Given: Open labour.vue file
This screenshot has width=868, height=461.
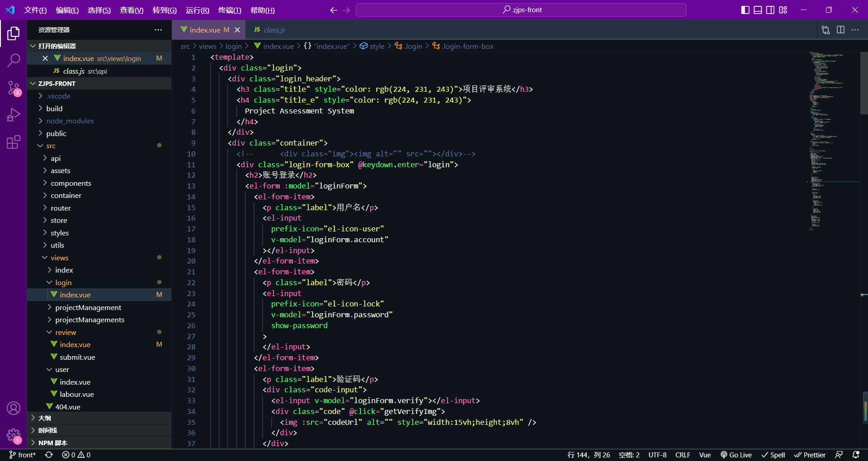Looking at the screenshot, I should 99,394.
